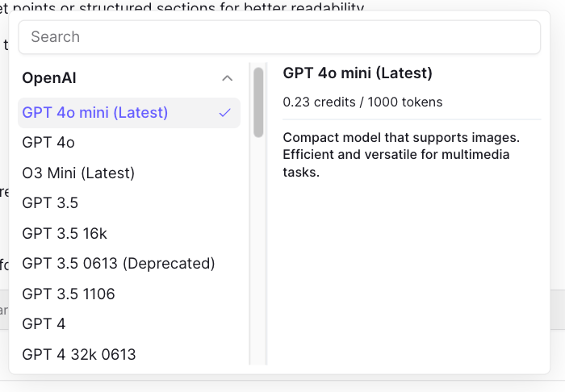Image resolution: width=565 pixels, height=392 pixels.
Task: Collapse the OpenAI section chevron
Action: tap(227, 78)
